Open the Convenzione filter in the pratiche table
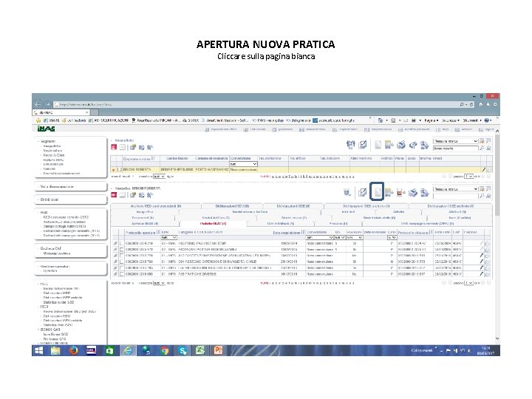 pyautogui.click(x=320, y=237)
